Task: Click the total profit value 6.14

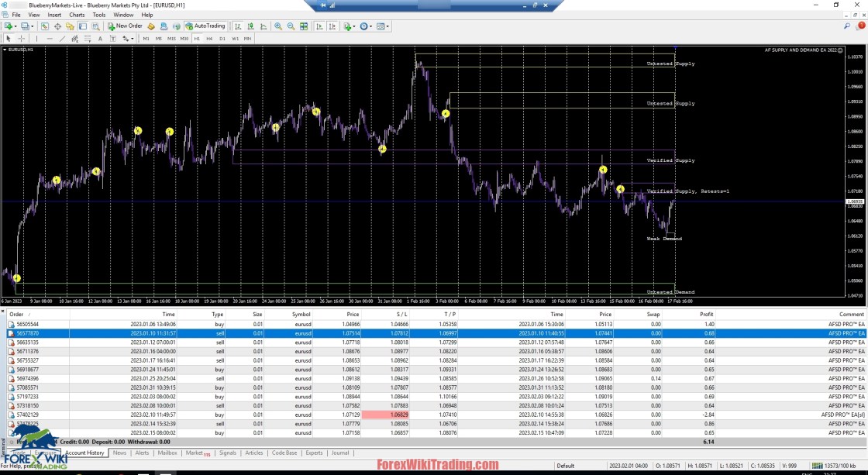Action: click(708, 442)
